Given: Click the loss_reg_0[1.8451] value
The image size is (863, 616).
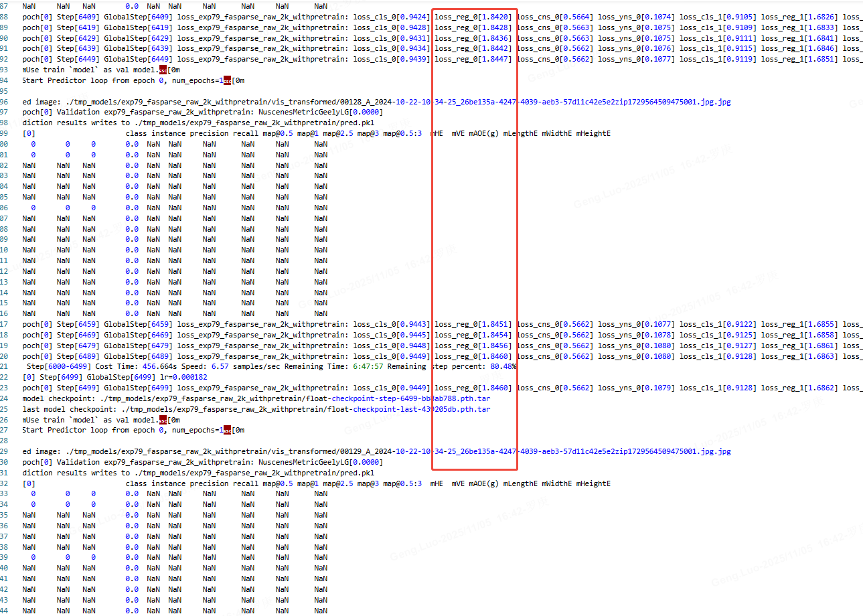Looking at the screenshot, I should click(473, 324).
